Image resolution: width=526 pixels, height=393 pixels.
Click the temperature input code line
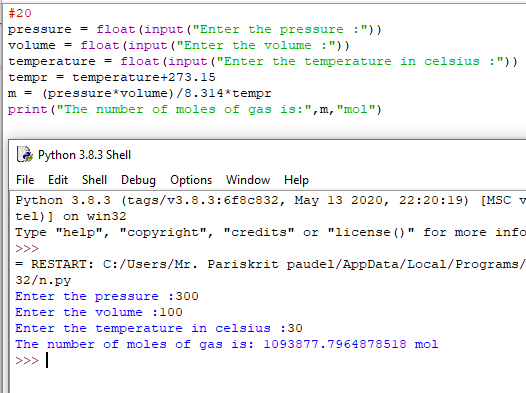263,61
